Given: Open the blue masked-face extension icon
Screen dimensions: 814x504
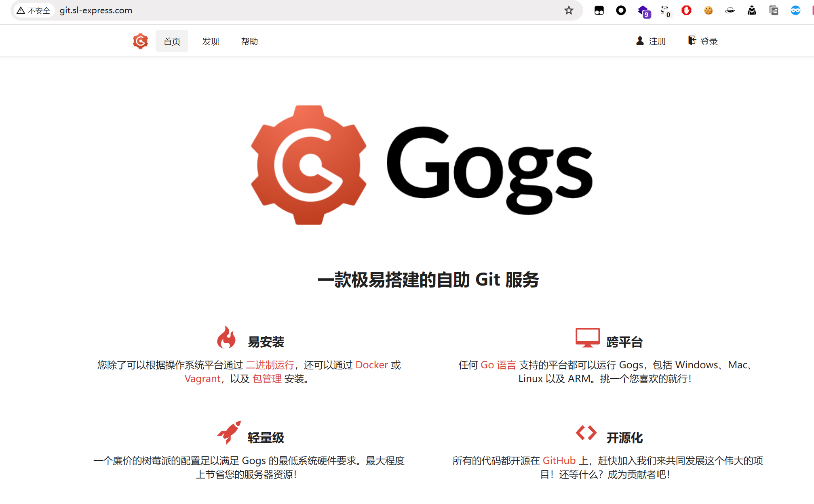Looking at the screenshot, I should coord(795,10).
